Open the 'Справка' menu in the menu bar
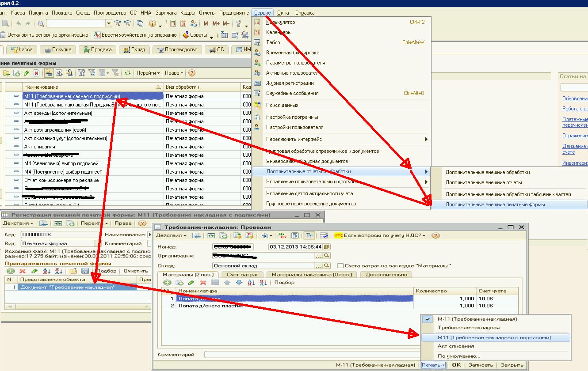This screenshot has width=588, height=371. coord(305,13)
